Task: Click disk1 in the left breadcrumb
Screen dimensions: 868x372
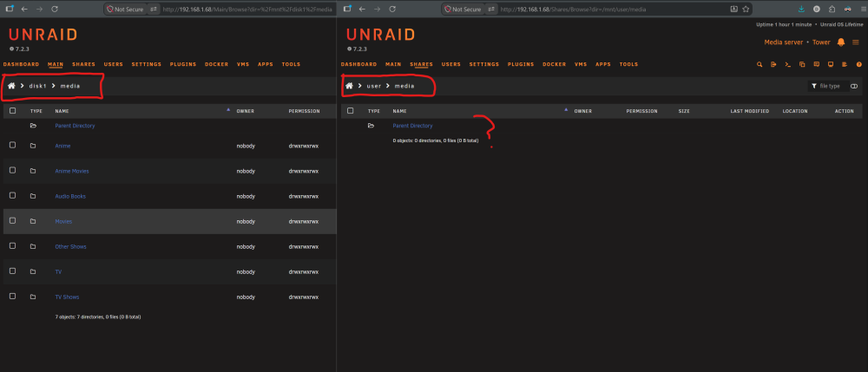Action: tap(38, 86)
